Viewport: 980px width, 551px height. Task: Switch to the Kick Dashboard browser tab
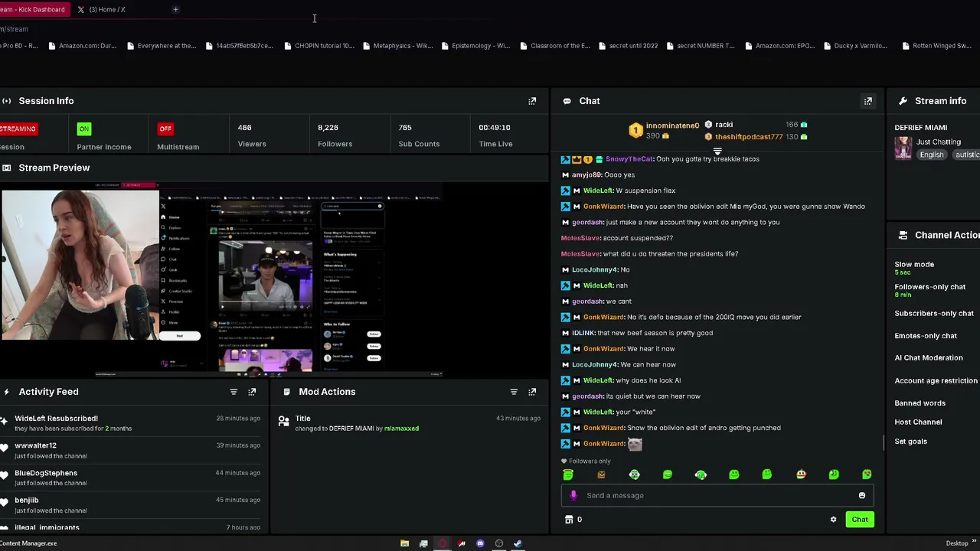pos(34,9)
